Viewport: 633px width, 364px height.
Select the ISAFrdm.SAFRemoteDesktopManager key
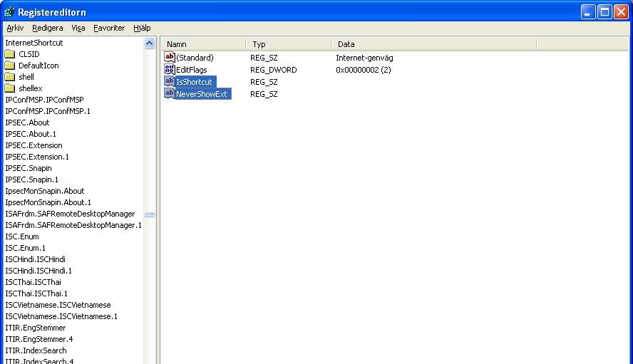click(70, 214)
